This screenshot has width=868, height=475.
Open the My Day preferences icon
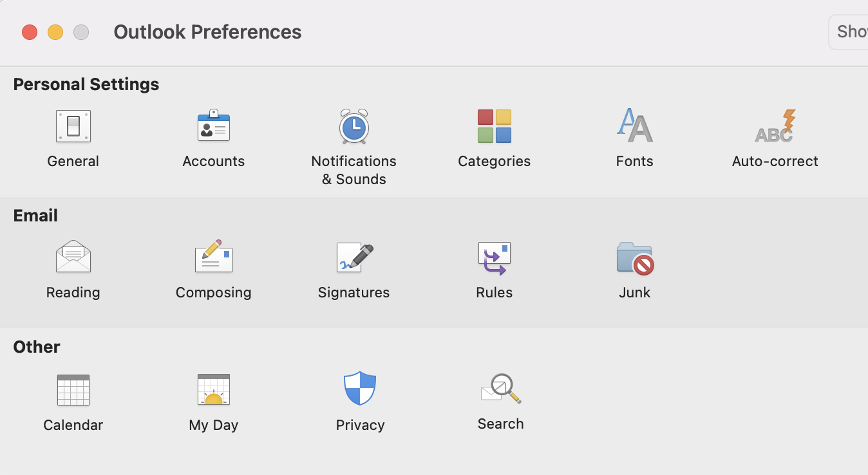coord(213,390)
